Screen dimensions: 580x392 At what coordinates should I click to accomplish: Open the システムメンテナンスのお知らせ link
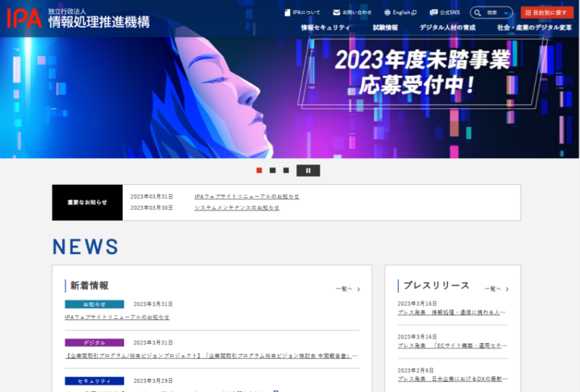coord(237,208)
